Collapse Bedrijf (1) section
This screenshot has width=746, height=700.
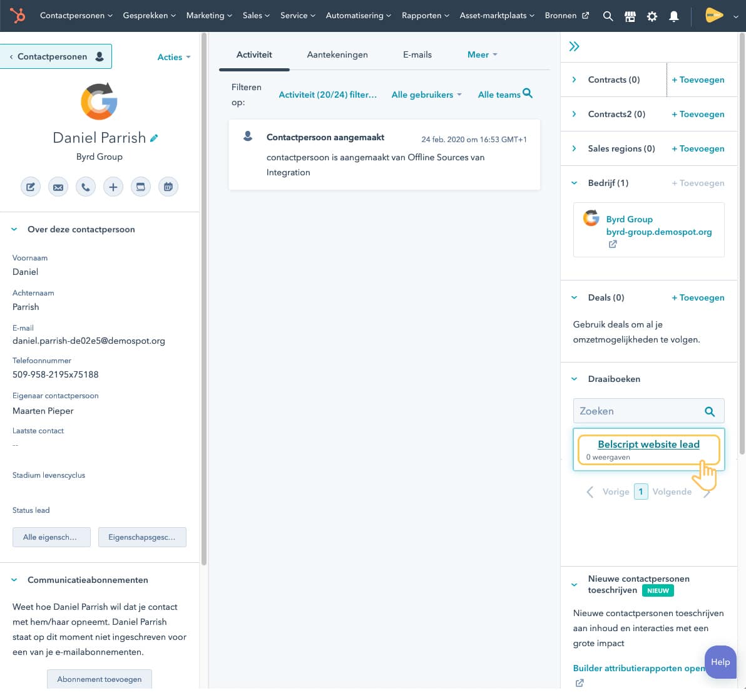pos(575,183)
